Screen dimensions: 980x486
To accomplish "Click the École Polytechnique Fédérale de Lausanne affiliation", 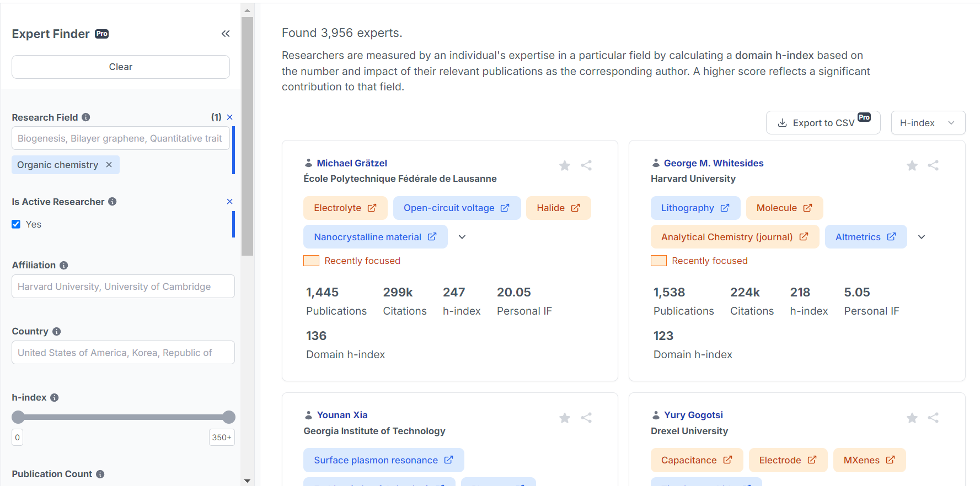I will (x=400, y=179).
